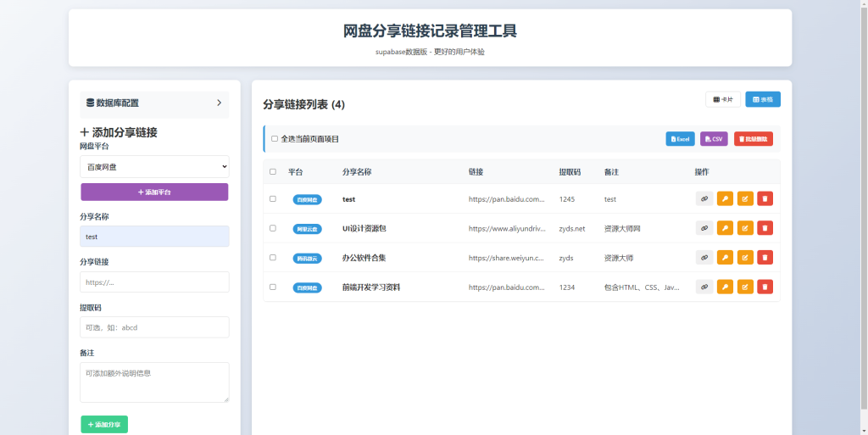The image size is (868, 435).
Task: Click the 腾讯微云 platform badge
Action: pyautogui.click(x=307, y=258)
